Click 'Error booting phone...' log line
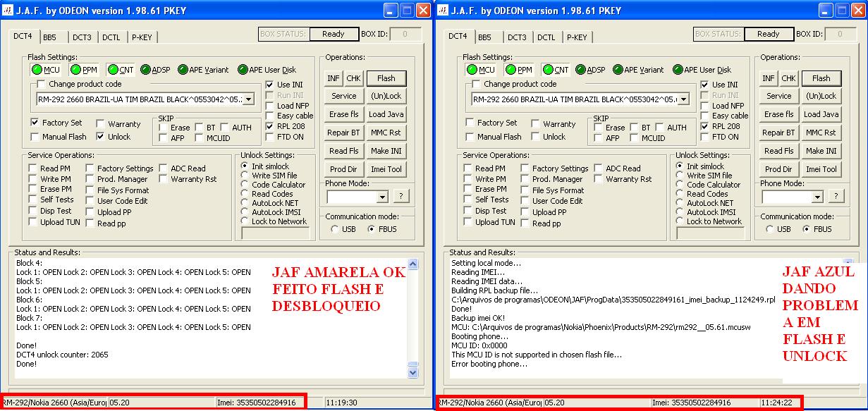This screenshot has height=411, width=868. click(489, 364)
